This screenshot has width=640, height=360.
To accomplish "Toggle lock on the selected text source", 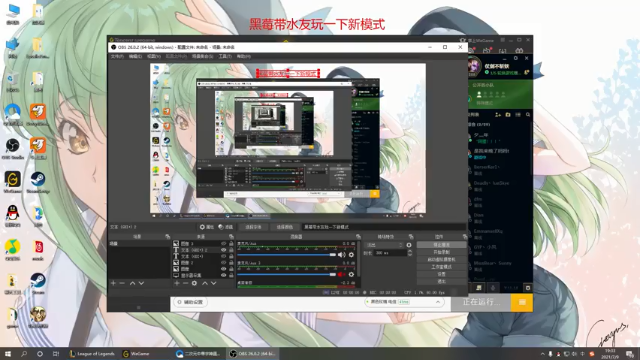I will tap(231, 250).
